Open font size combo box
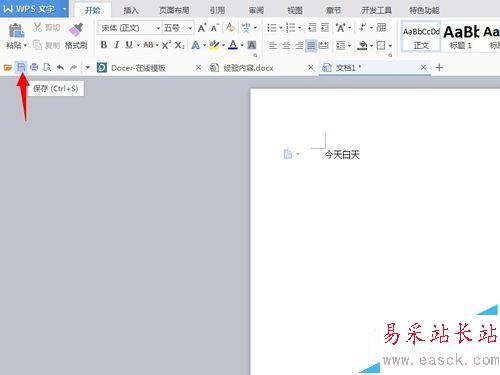Screen dimensions: 500x375 pos(178,28)
